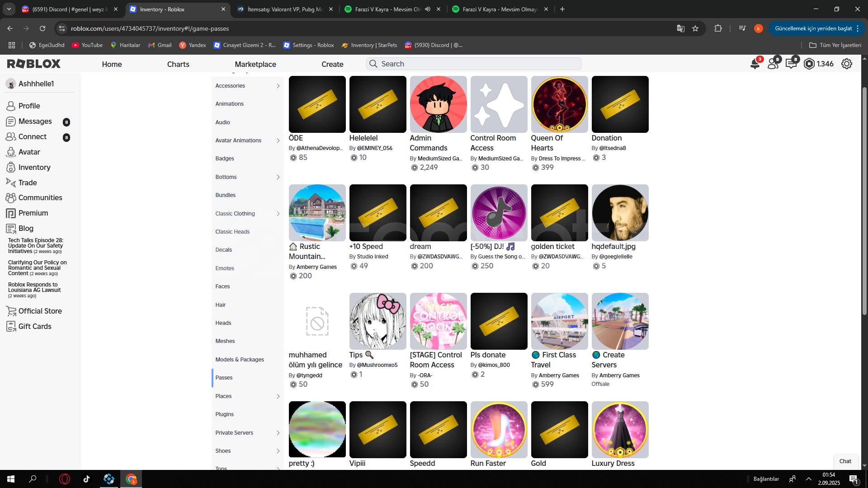The image size is (868, 488).
Task: Open the Create nav tab
Action: pos(332,64)
